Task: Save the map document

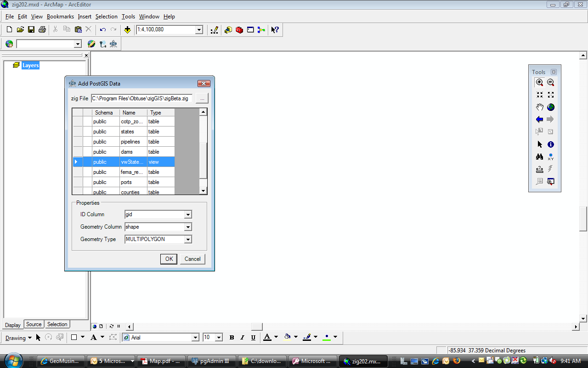Action: point(31,29)
